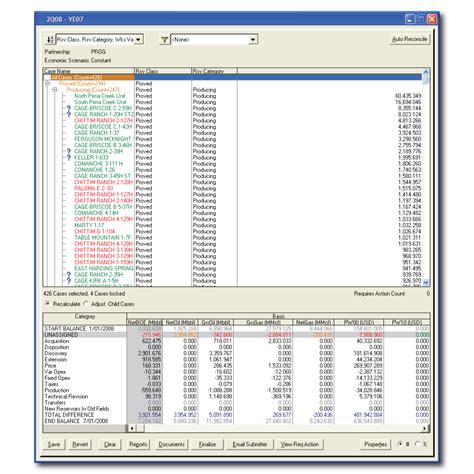Image resolution: width=474 pixels, height=474 pixels.
Task: Select the Recalculate radio option
Action: click(48, 304)
